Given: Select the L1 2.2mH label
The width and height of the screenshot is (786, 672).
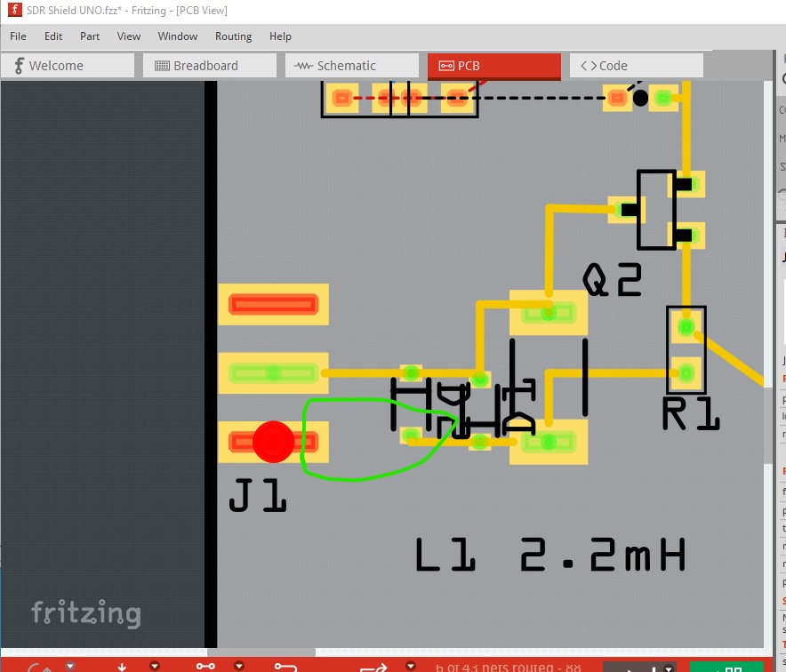Looking at the screenshot, I should [x=550, y=555].
